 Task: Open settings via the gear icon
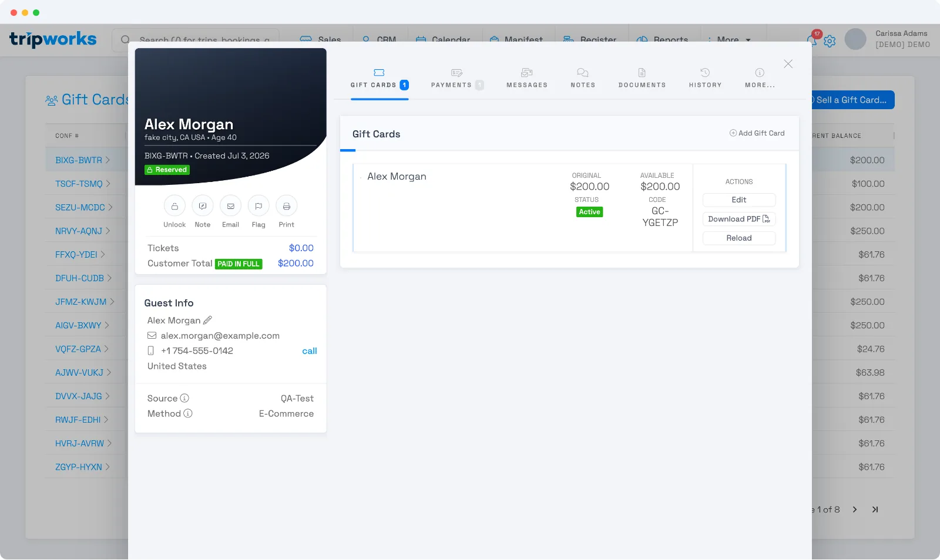830,42
